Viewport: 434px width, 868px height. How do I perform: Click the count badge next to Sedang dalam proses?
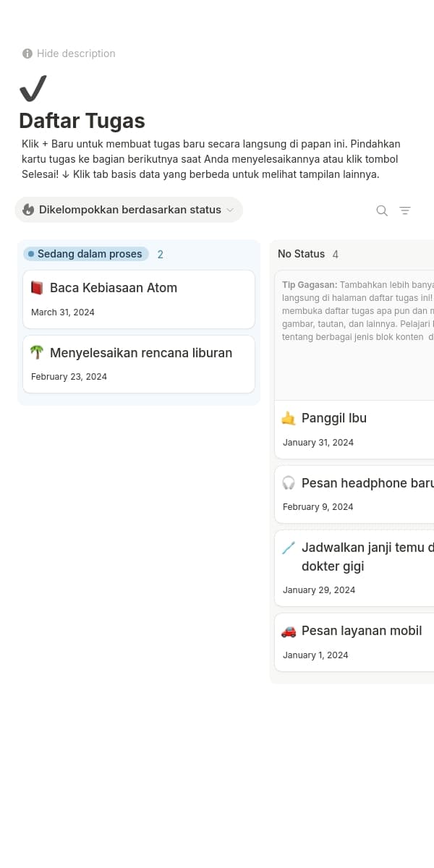[160, 255]
